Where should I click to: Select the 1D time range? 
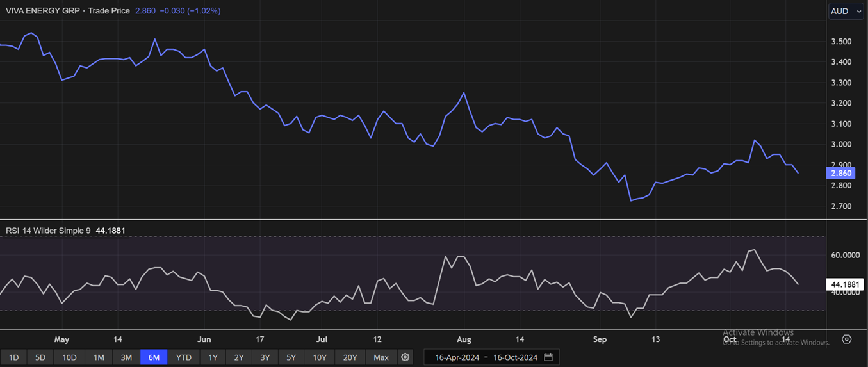(x=13, y=357)
